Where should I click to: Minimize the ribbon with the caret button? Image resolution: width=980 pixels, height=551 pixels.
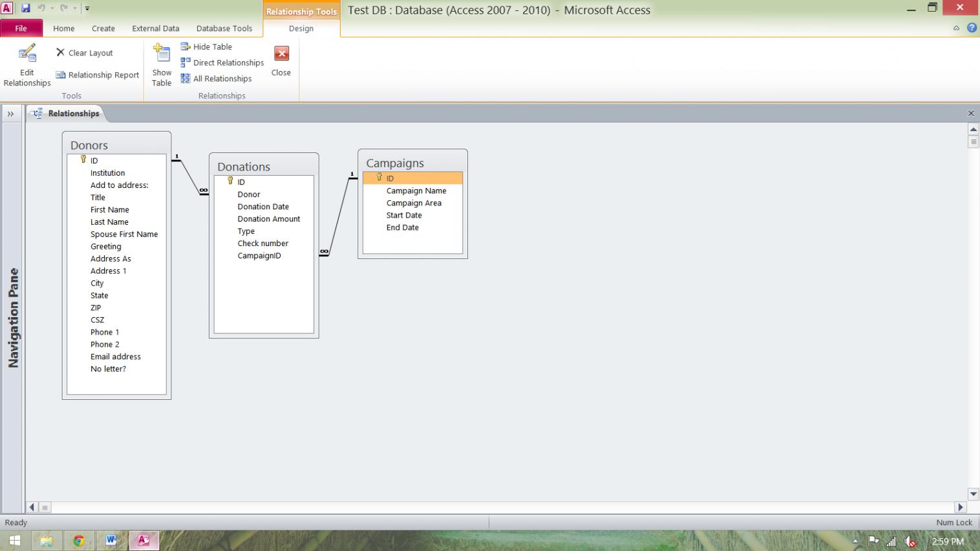click(x=956, y=28)
